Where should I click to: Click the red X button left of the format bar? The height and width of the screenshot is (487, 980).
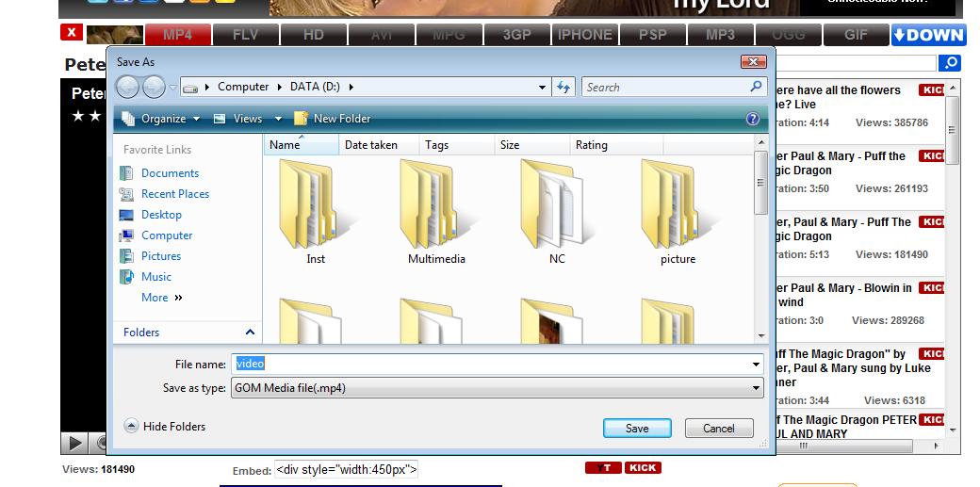[x=72, y=32]
